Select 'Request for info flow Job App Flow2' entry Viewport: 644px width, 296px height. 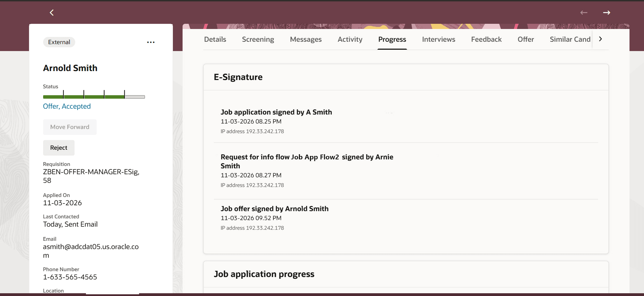pyautogui.click(x=307, y=161)
